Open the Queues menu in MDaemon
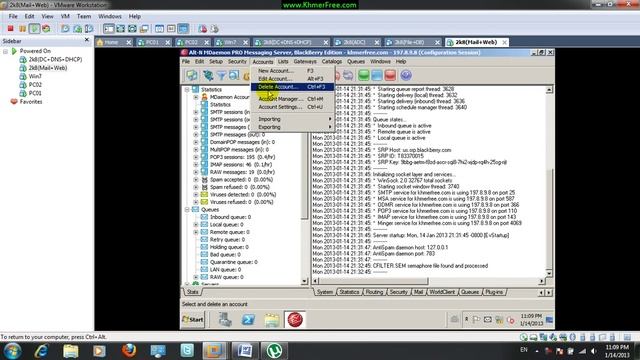Screen dimensions: 640x360 coord(356,62)
